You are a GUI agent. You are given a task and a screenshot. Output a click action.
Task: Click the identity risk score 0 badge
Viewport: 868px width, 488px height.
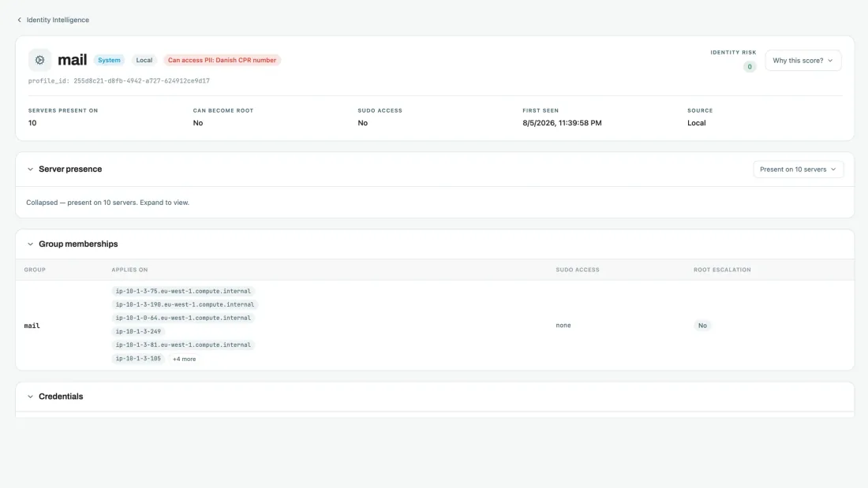pos(750,67)
